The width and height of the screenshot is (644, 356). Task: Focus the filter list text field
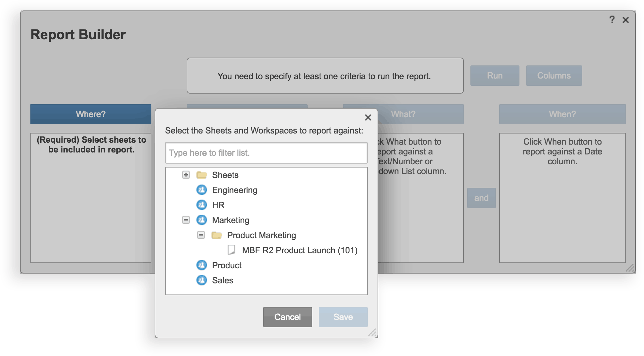pyautogui.click(x=266, y=153)
